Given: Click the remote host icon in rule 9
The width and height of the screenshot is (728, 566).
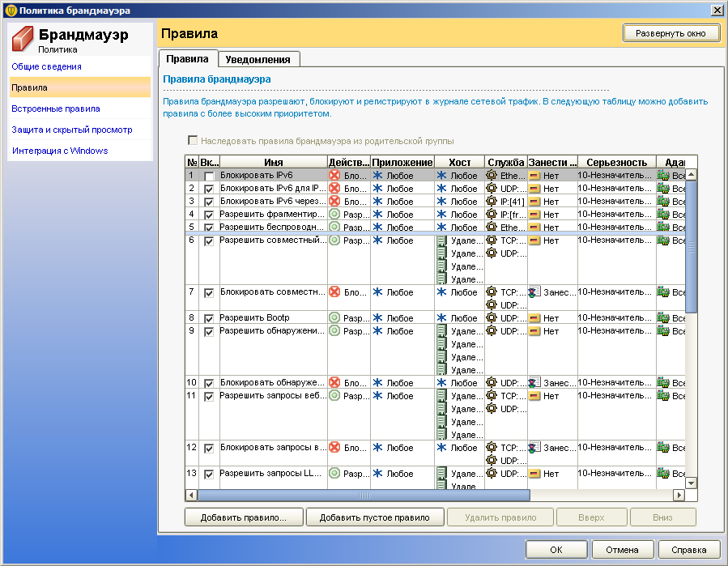Looking at the screenshot, I should 442,331.
